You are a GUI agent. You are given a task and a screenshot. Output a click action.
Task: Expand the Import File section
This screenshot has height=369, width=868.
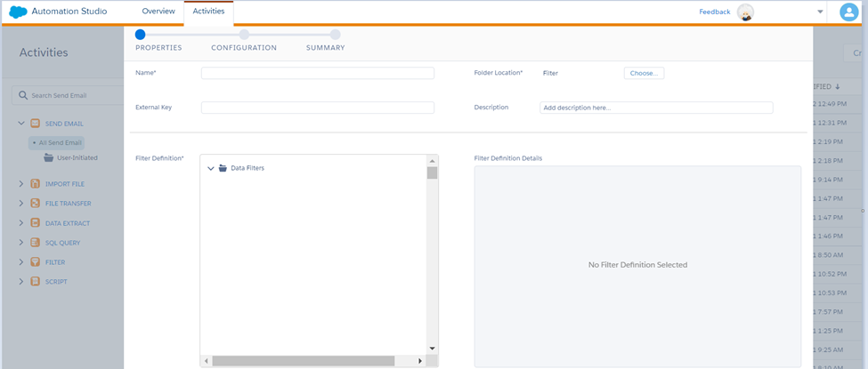click(21, 184)
